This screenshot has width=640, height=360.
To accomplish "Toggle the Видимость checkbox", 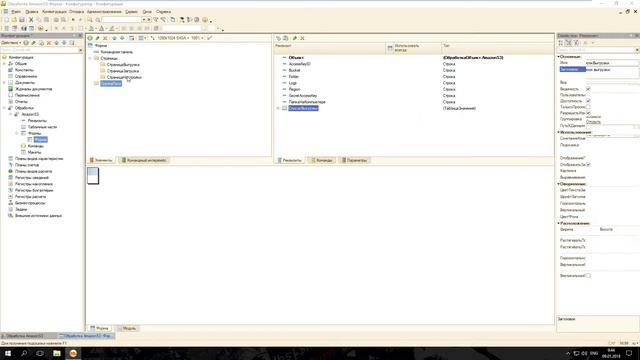I will (588, 89).
